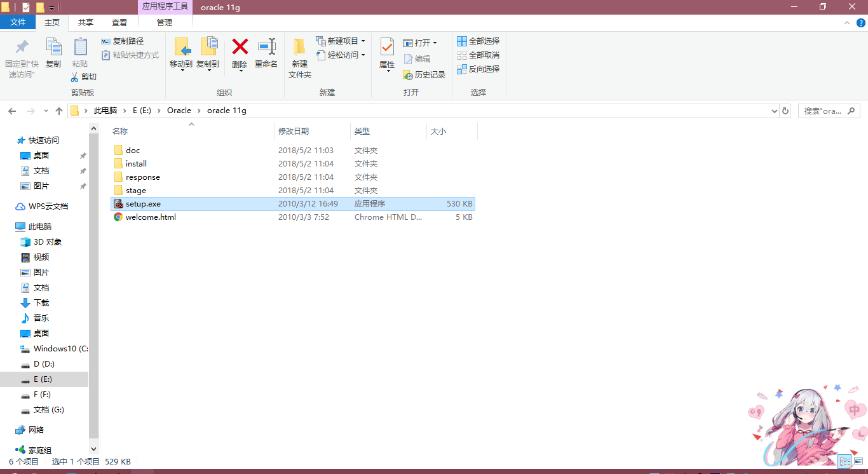The width and height of the screenshot is (868, 474).
Task: Click 此电脑 in the address bar breadcrumb
Action: coord(105,111)
